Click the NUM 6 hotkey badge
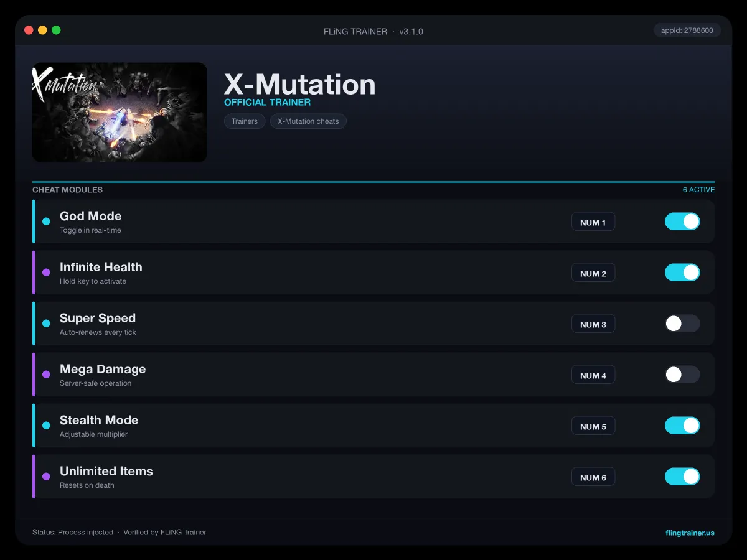 [593, 477]
